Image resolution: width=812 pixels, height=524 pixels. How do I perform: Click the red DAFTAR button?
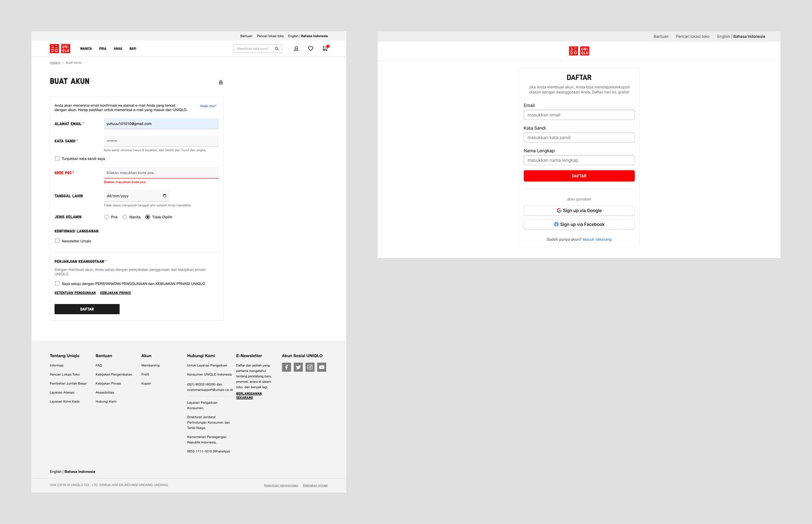(x=579, y=176)
